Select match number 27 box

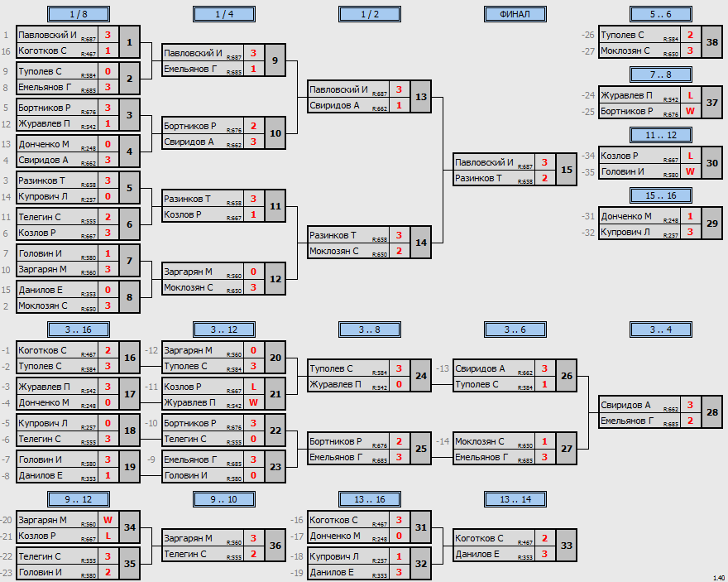(x=567, y=449)
